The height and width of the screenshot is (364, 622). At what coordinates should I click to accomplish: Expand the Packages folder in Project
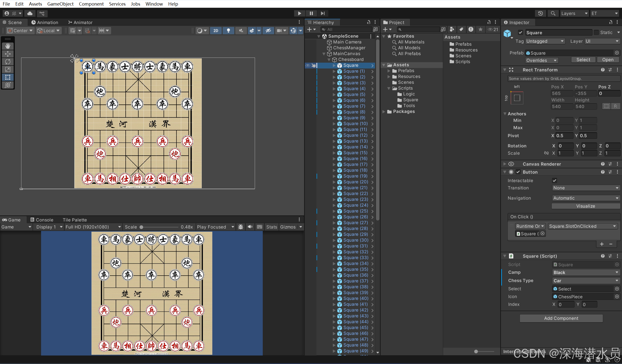coord(384,111)
